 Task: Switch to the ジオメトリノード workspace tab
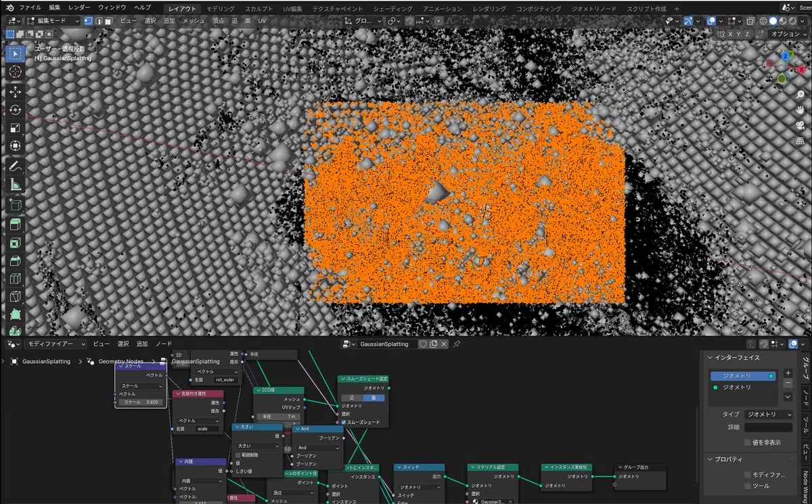click(593, 9)
